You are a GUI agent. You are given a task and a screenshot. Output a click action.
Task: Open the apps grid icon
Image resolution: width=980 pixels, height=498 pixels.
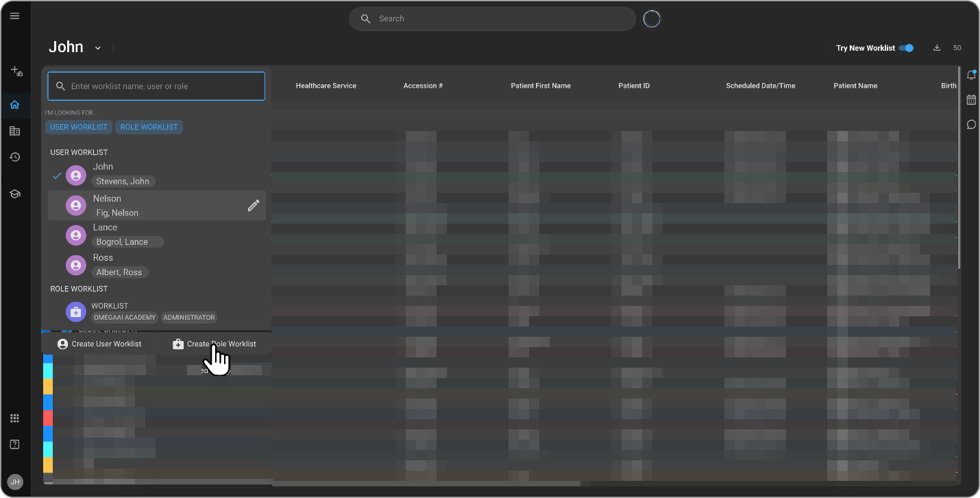[x=14, y=418]
